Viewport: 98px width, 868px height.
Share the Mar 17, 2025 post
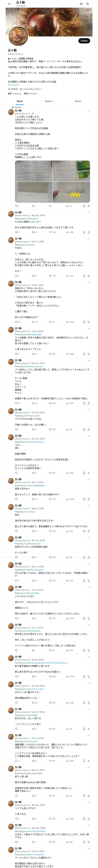tap(89, 276)
